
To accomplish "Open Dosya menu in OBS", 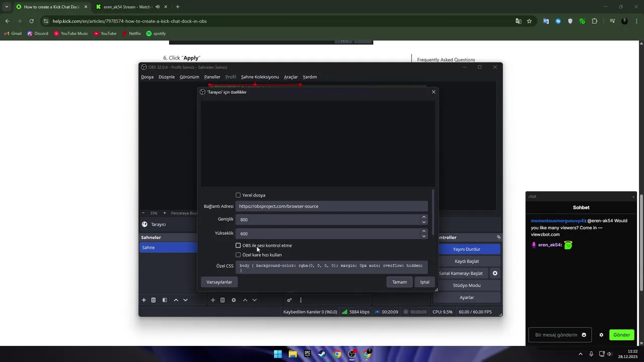I will click(147, 77).
